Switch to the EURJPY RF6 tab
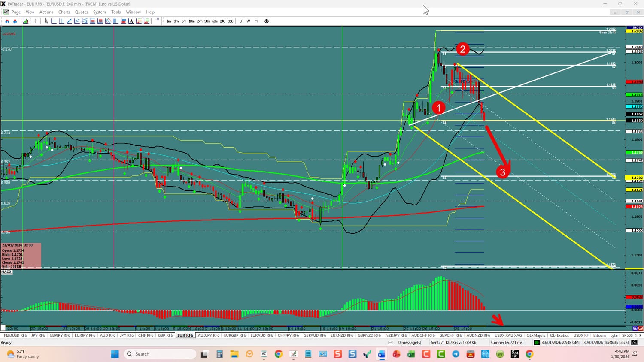 coord(85,335)
